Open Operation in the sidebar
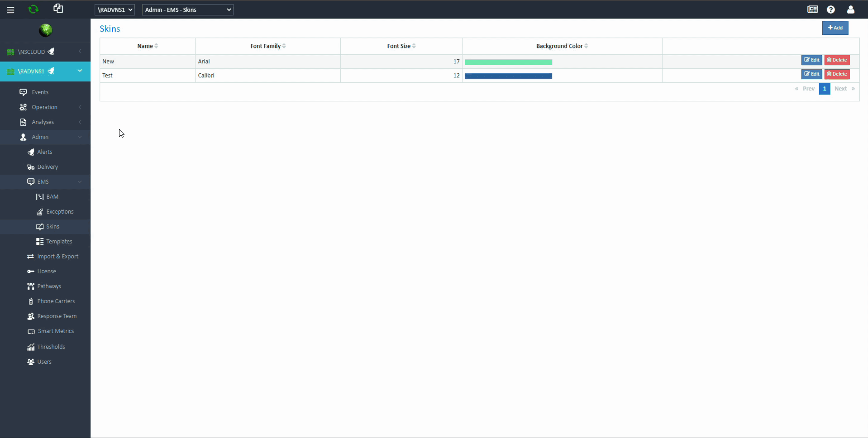 coord(45,107)
